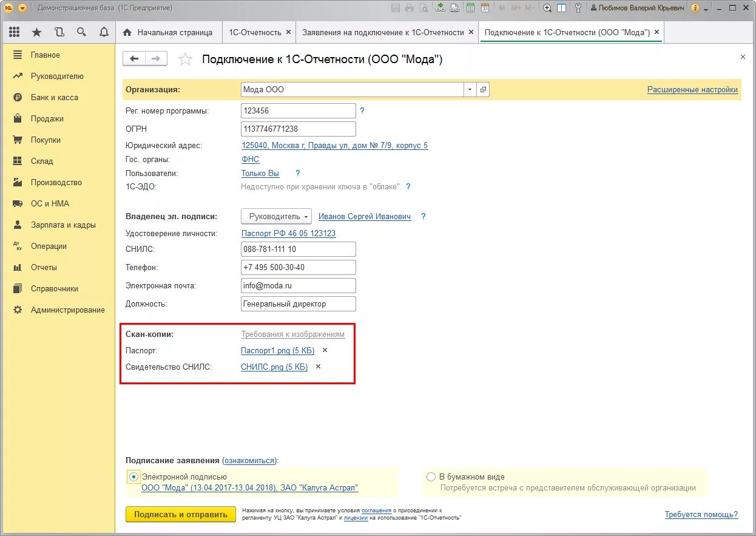756x536 pixels.
Task: Open Производство section in sidebar
Action: pos(58,182)
